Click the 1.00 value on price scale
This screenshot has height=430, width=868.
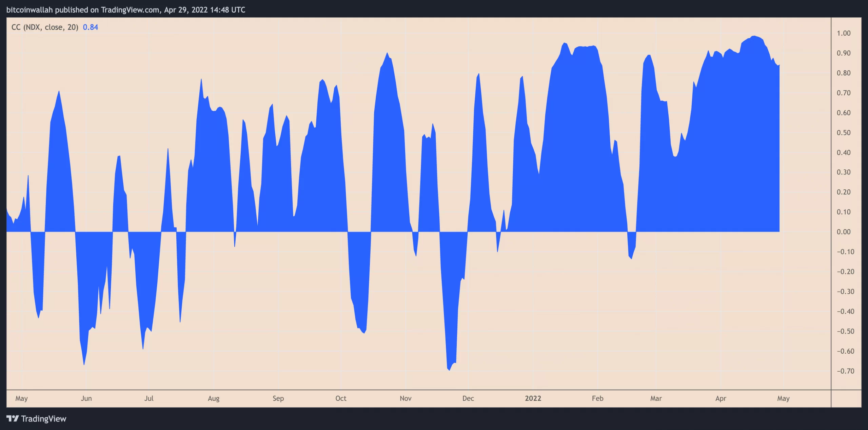pos(844,33)
